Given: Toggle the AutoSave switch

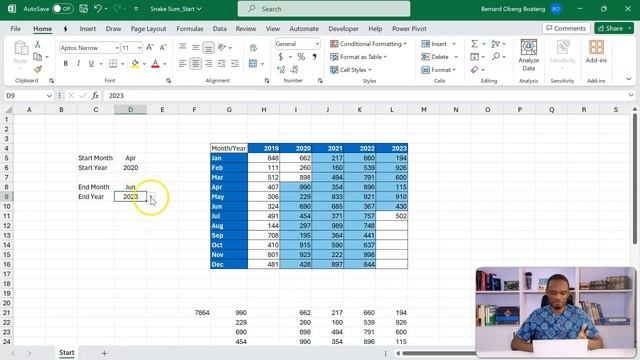Looking at the screenshot, I should 62,9.
